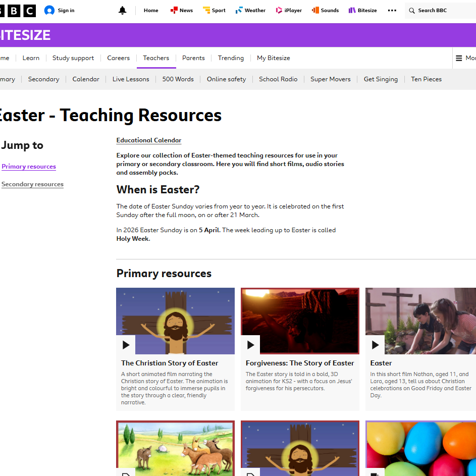476x476 pixels.
Task: Click the orange Sounds icon
Action: pyautogui.click(x=315, y=10)
